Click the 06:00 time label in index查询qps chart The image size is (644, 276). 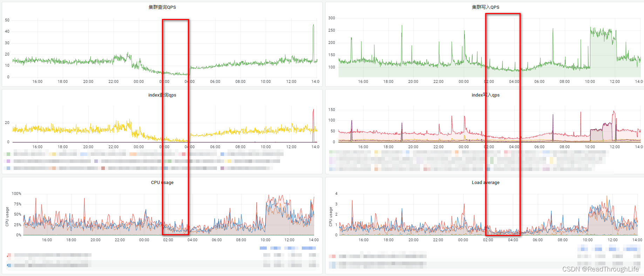pos(215,147)
